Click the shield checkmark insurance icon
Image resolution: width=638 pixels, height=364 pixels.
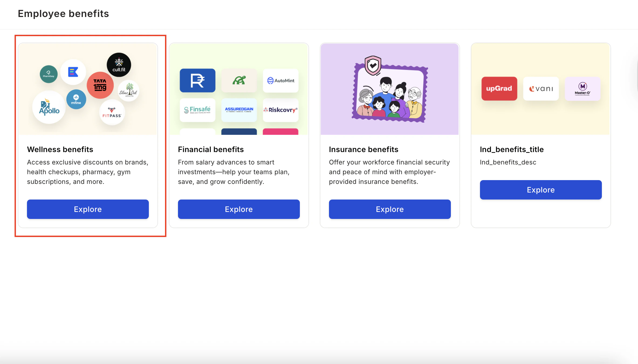tap(373, 66)
